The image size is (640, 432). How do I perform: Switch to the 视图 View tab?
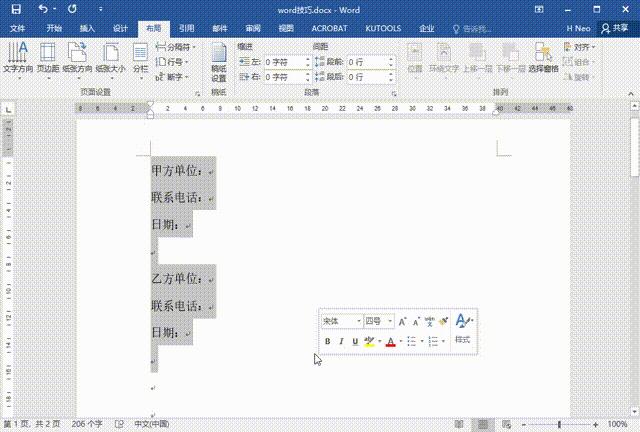286,28
